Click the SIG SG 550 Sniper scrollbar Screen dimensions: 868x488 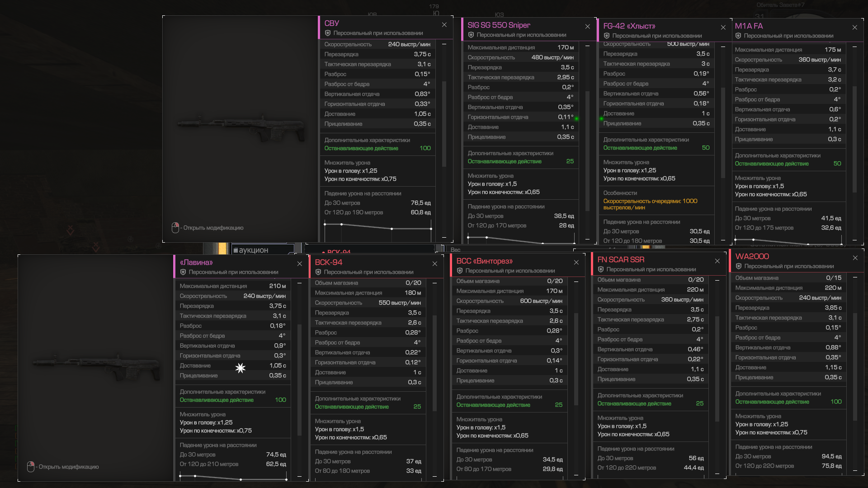click(x=588, y=151)
